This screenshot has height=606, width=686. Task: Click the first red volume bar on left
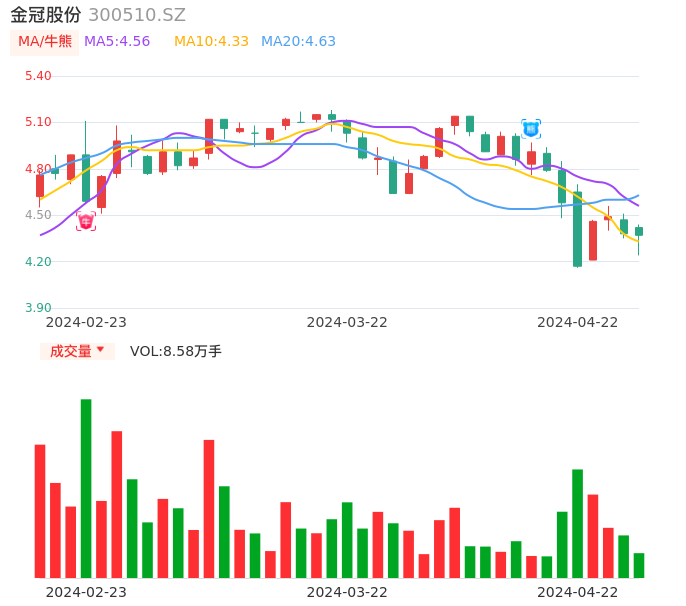click(40, 511)
